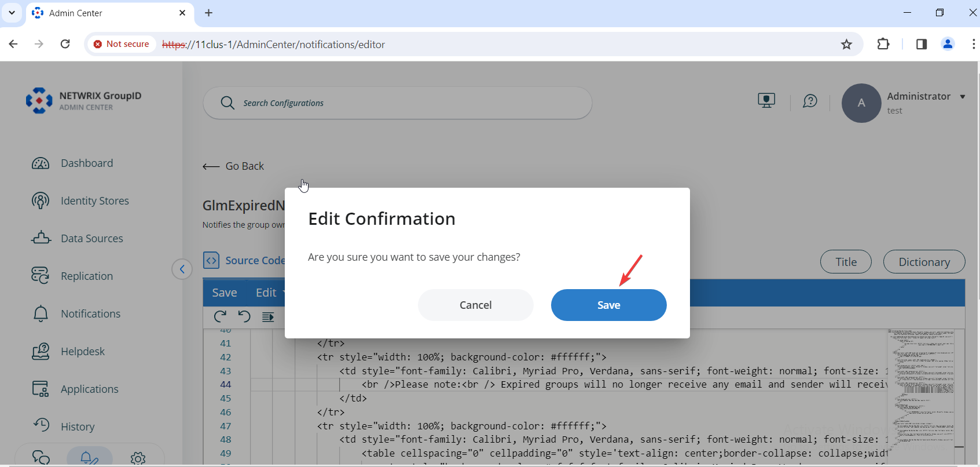Open the History icon
The width and height of the screenshot is (980, 467).
pos(41,425)
